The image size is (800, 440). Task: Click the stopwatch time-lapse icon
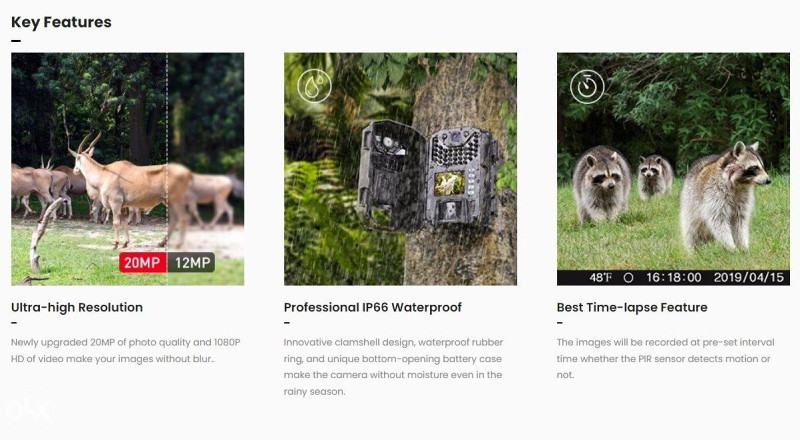click(587, 86)
